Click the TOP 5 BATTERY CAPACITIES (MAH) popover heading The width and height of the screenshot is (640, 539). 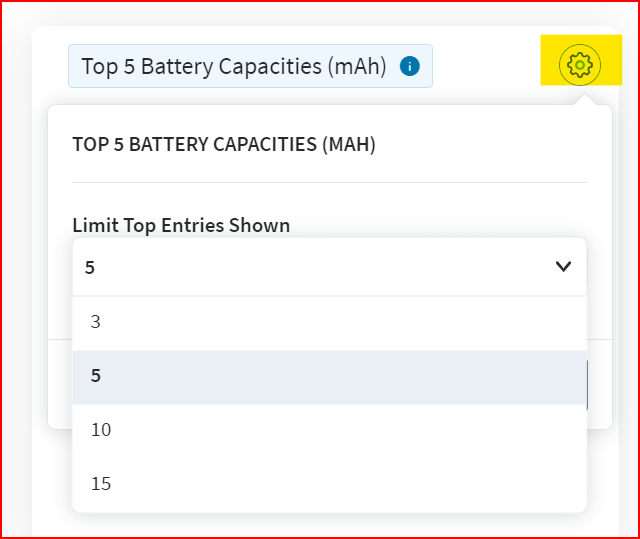[x=224, y=144]
